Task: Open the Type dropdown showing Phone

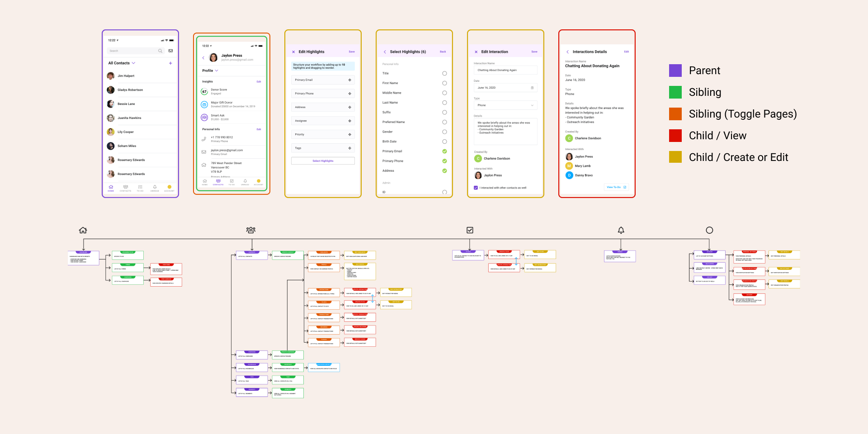Action: 505,105
